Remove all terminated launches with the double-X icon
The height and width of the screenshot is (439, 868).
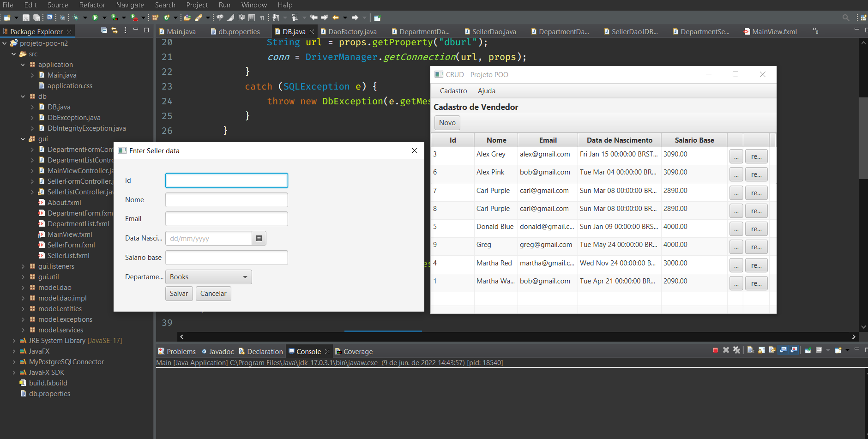[x=737, y=350]
